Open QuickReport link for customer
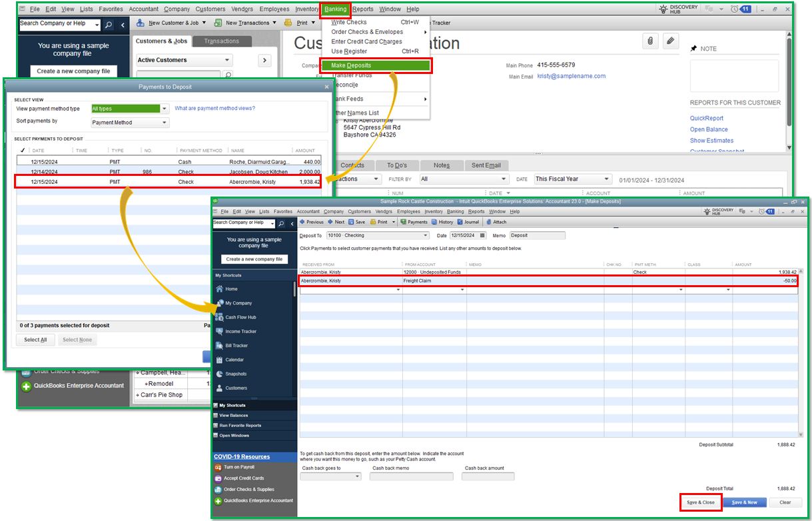Image resolution: width=812 pixels, height=521 pixels. coord(707,119)
